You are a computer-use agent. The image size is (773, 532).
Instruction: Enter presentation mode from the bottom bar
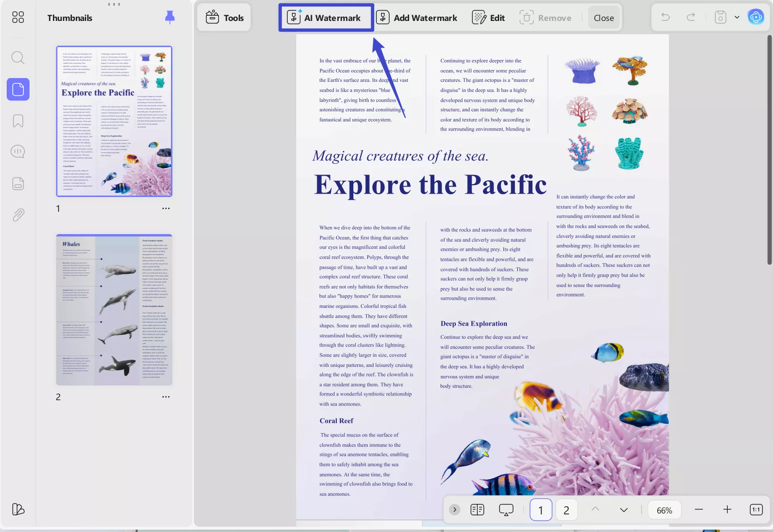[506, 509]
